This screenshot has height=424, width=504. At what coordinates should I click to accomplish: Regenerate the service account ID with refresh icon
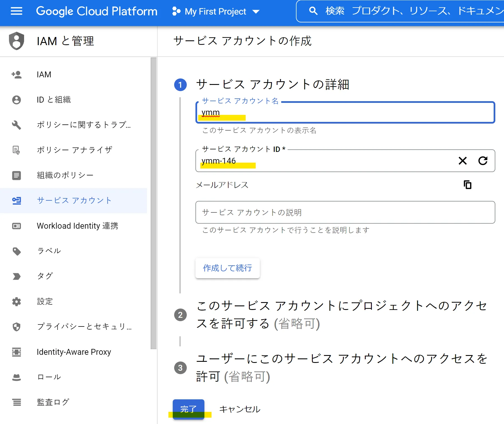click(x=483, y=161)
